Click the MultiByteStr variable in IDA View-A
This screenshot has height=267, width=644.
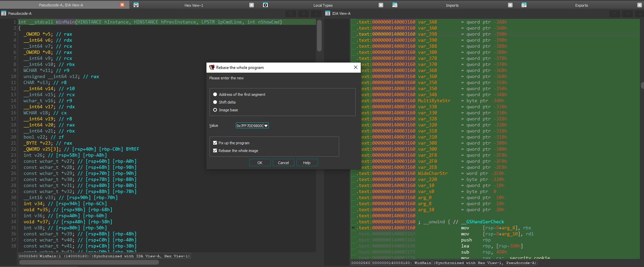(434, 101)
